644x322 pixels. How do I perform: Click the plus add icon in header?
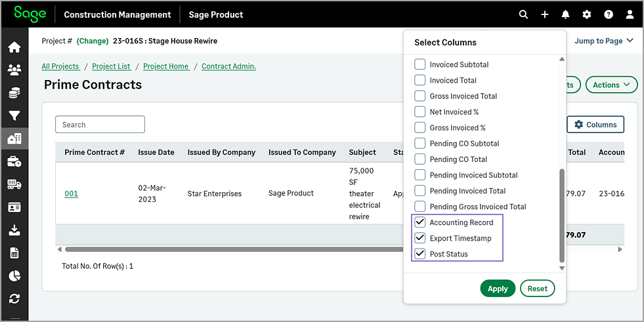pos(545,14)
